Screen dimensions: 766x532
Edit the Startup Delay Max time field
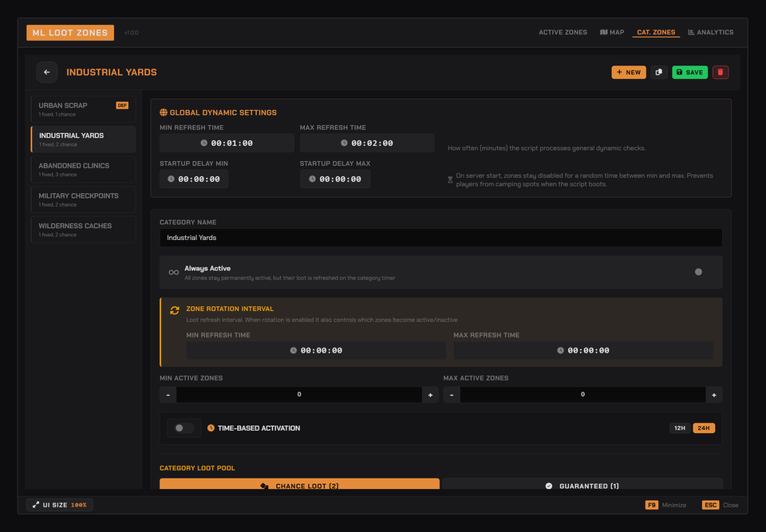tap(335, 179)
